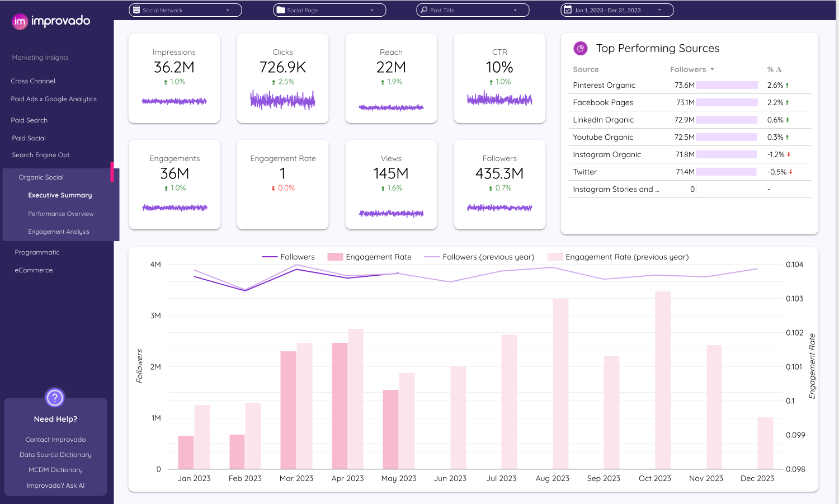Click the question mark help icon
Image resolution: width=839 pixels, height=504 pixels.
[x=55, y=398]
